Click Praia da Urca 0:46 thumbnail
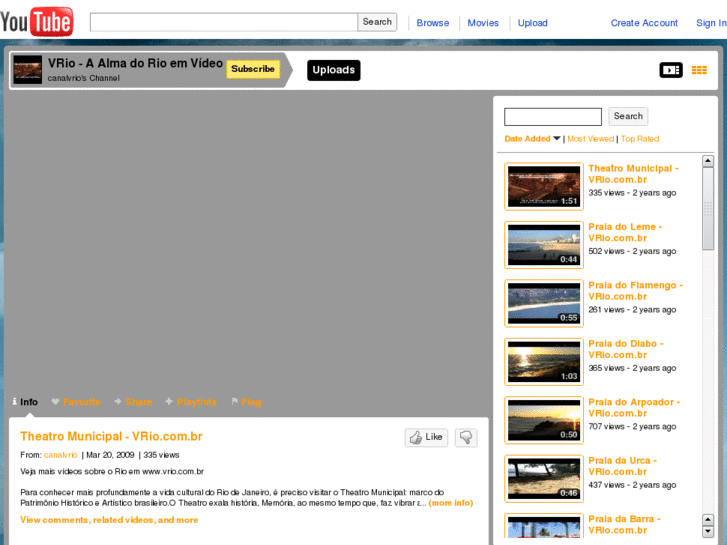Viewport: 727px width, 545px height. point(544,479)
